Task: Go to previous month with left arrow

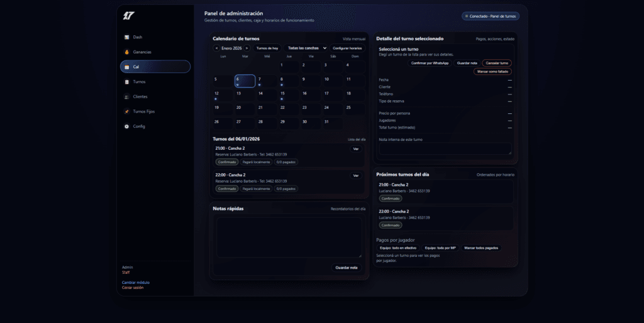Action: pos(216,48)
